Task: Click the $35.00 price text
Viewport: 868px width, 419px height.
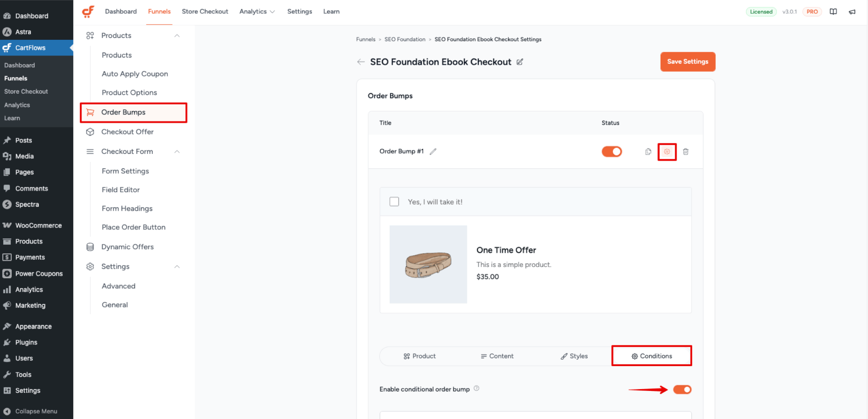Action: [488, 277]
